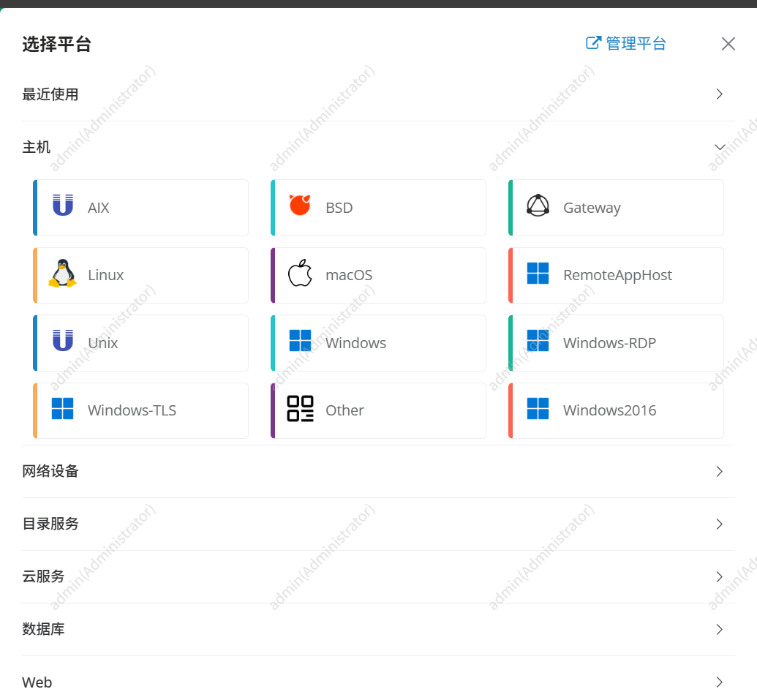This screenshot has height=700, width=757.
Task: Choose the Windows2016 platform card
Action: coord(616,410)
